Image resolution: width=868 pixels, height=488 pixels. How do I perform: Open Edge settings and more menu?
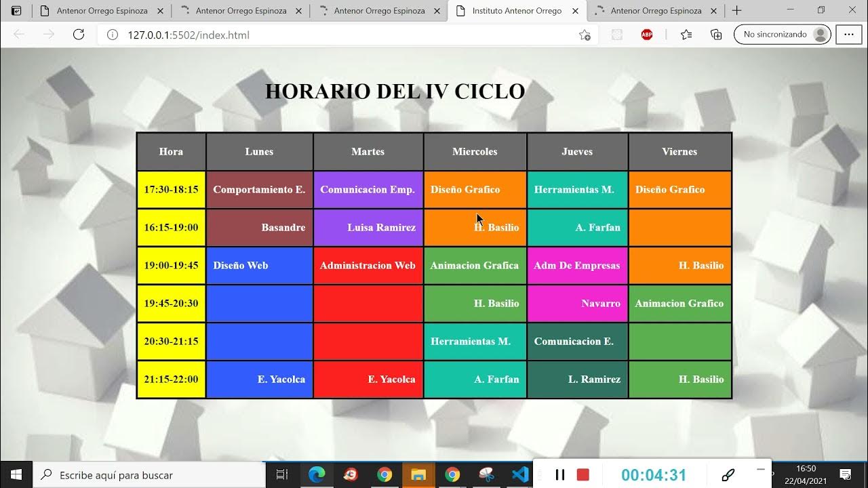point(848,35)
